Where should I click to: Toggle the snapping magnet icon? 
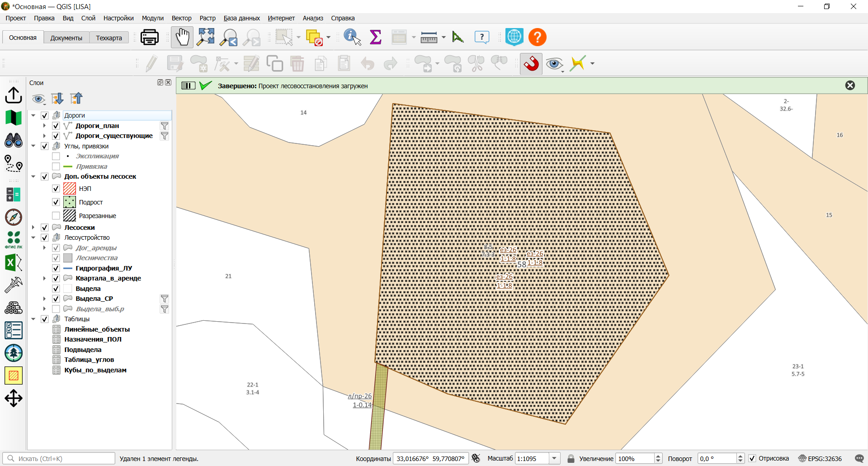tap(531, 64)
